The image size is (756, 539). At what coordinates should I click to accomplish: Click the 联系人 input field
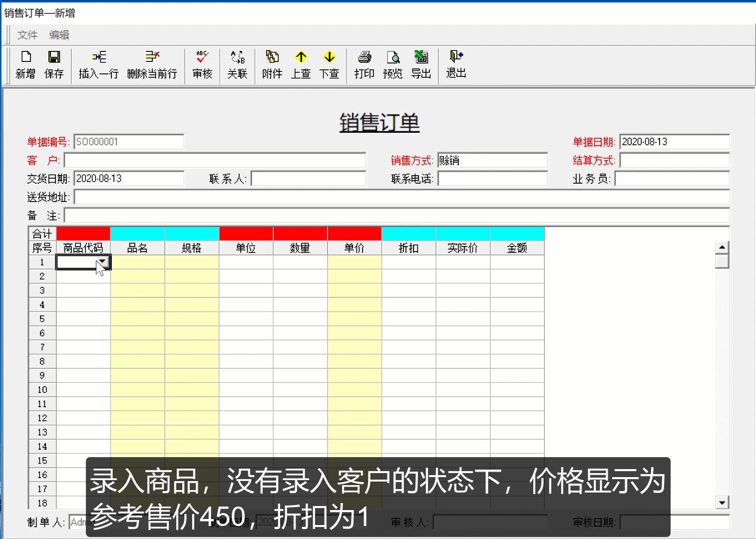pos(309,178)
